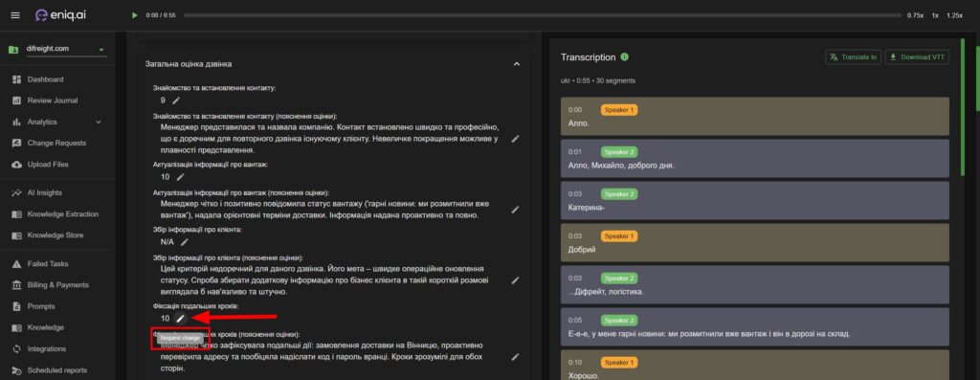Image resolution: width=980 pixels, height=380 pixels.
Task: Click the Dashboard grid icon
Action: [17, 79]
